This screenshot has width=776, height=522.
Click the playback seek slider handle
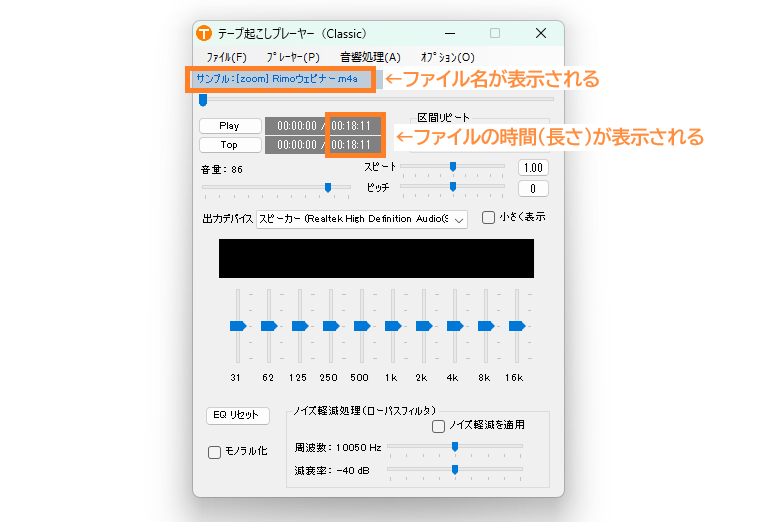[x=203, y=99]
